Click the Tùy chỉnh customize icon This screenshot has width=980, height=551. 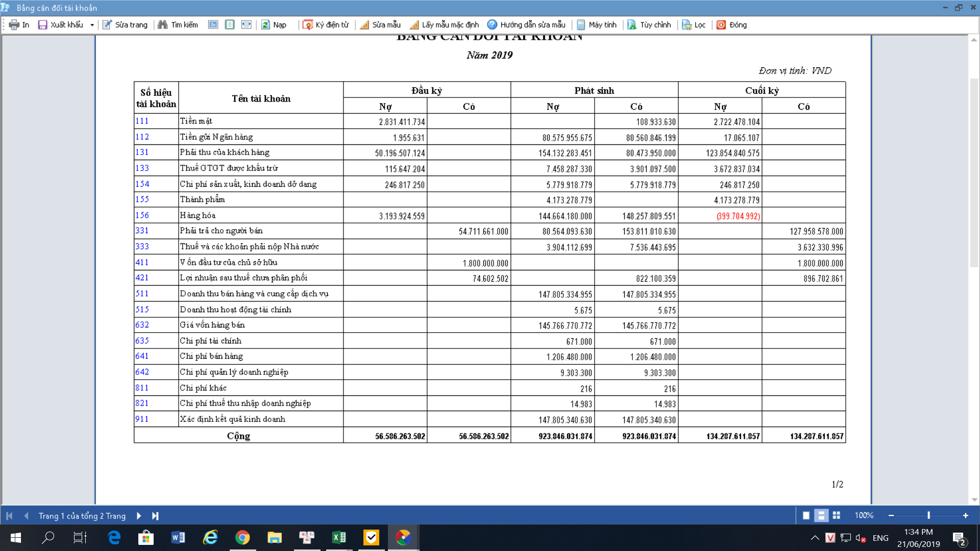[632, 24]
